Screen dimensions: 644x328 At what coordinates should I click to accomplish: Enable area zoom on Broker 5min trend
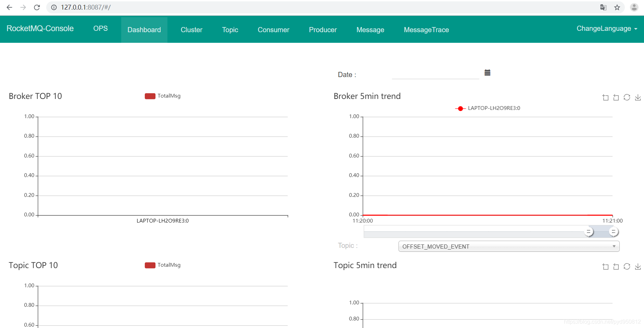pos(605,98)
